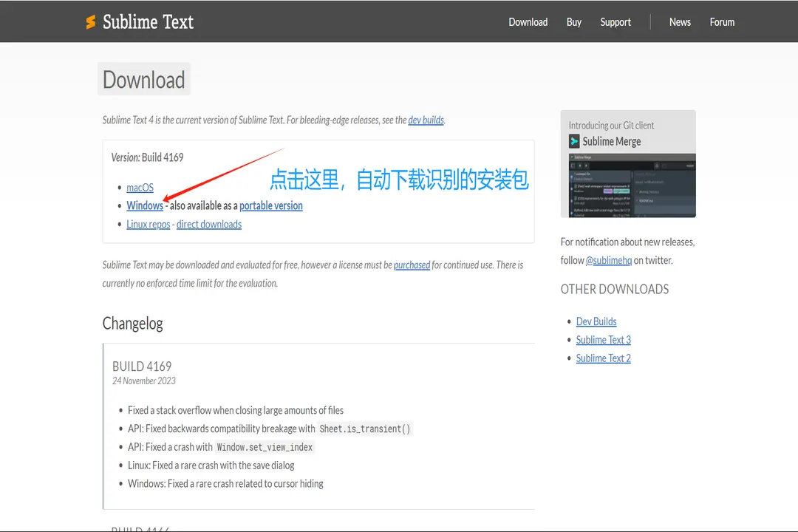Click the Sublime Text logo icon

tap(91, 22)
